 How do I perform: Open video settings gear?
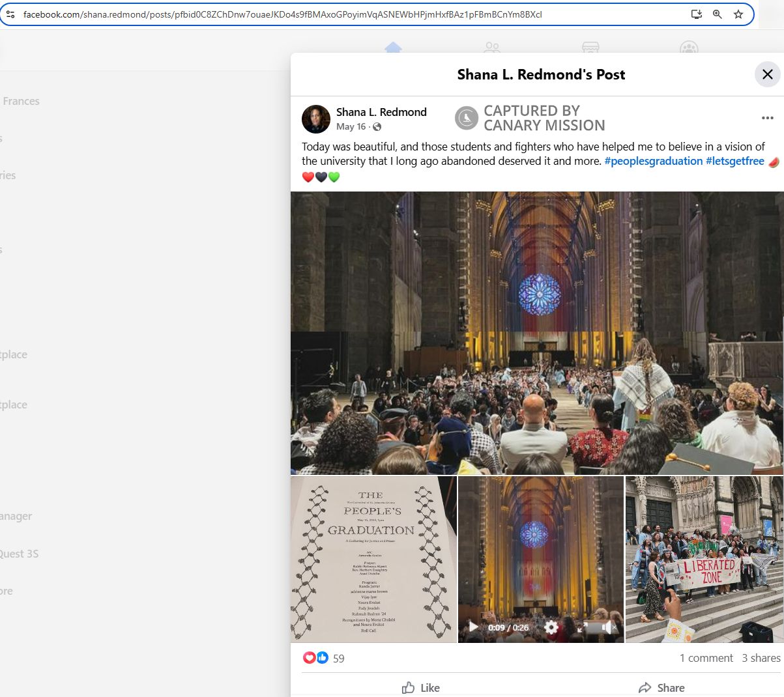[551, 627]
